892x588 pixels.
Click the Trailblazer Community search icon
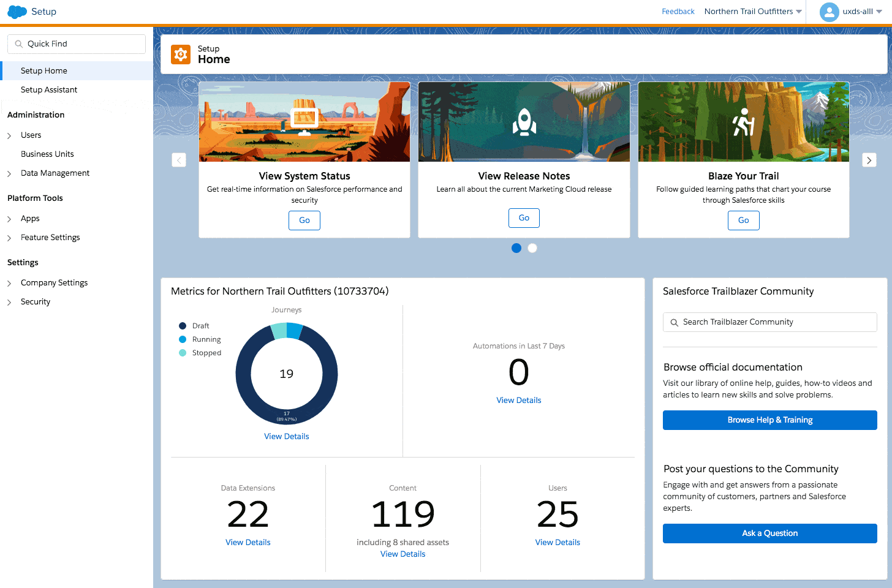click(674, 323)
